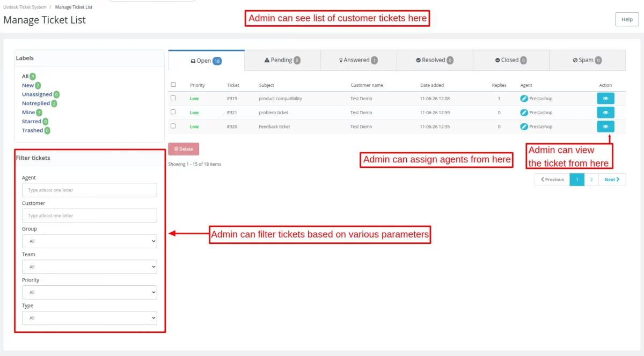Switch to the Answered tickets tab
This screenshot has height=356, width=644.
click(358, 60)
